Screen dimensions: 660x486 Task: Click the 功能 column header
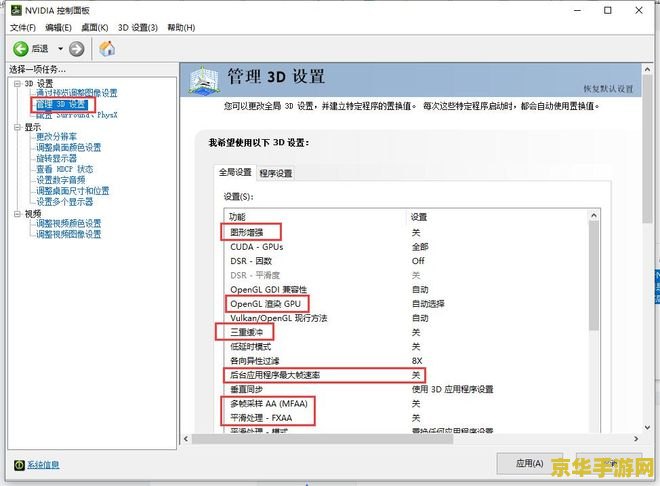pos(237,217)
